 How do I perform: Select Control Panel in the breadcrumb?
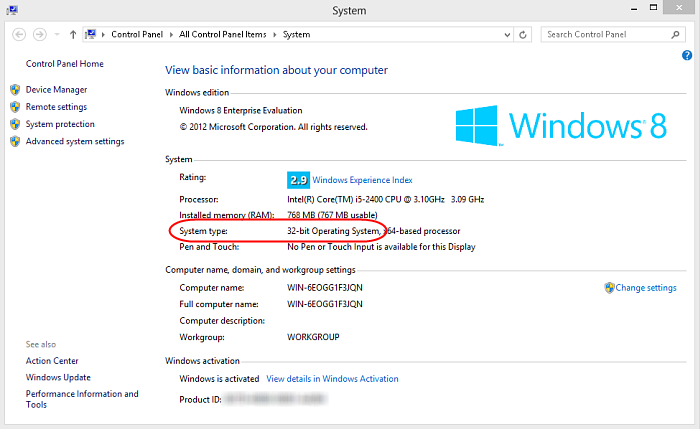(x=137, y=34)
